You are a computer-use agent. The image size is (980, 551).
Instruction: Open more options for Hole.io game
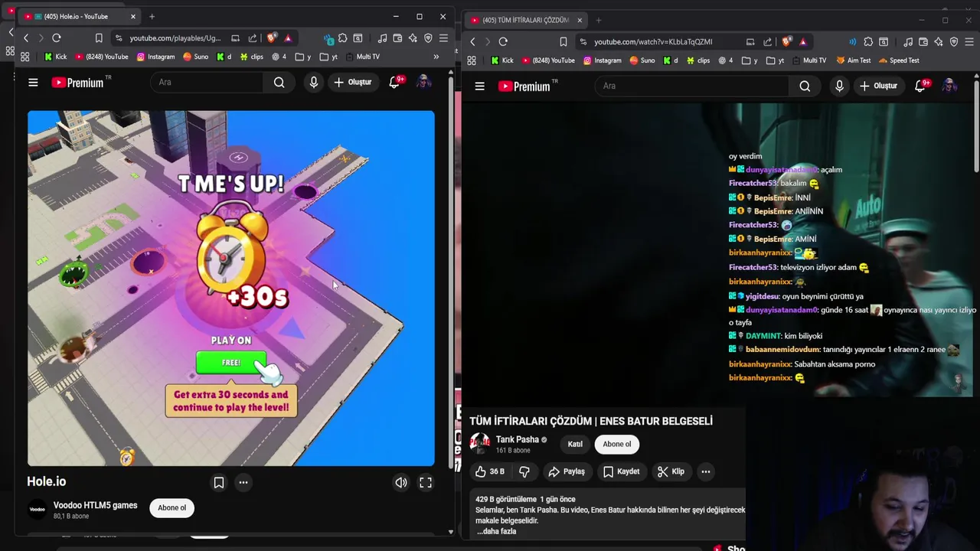[243, 482]
